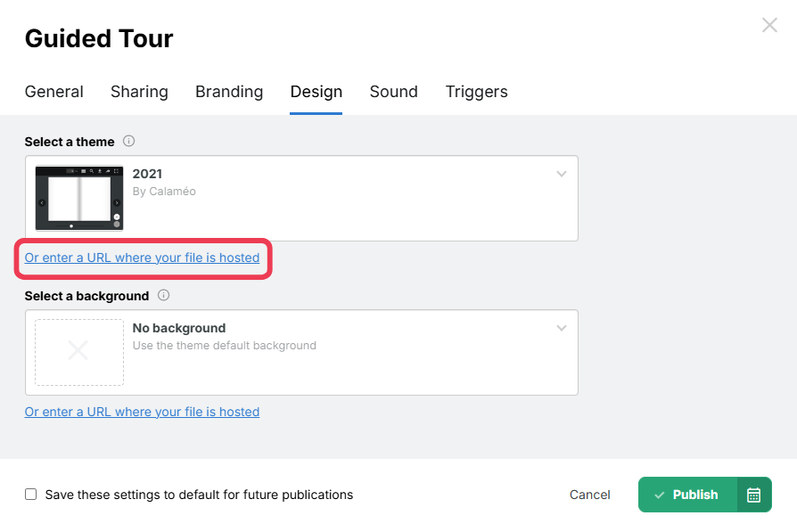Click the info icon next to Select a theme
This screenshot has width=797, height=532.
[x=129, y=142]
